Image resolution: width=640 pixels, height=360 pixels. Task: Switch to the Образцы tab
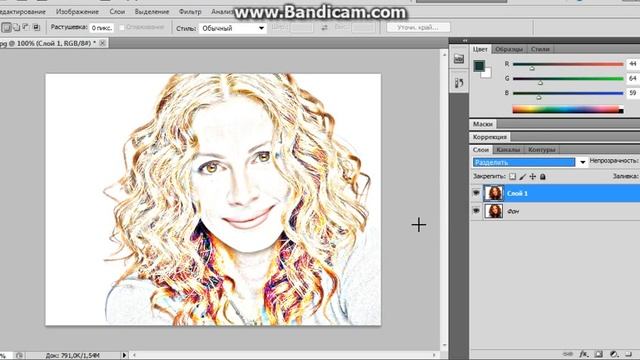(x=509, y=49)
